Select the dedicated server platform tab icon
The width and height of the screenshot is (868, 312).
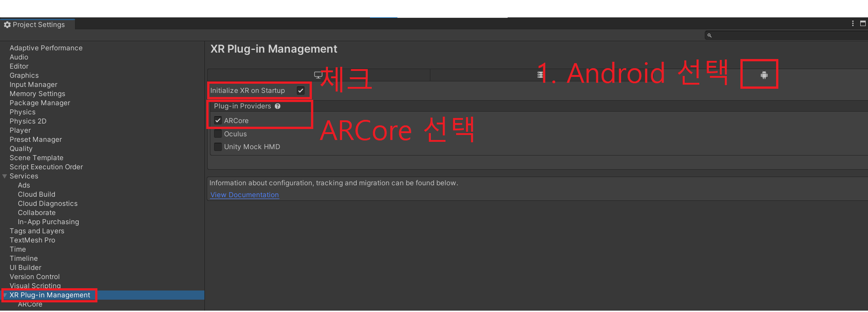[540, 75]
